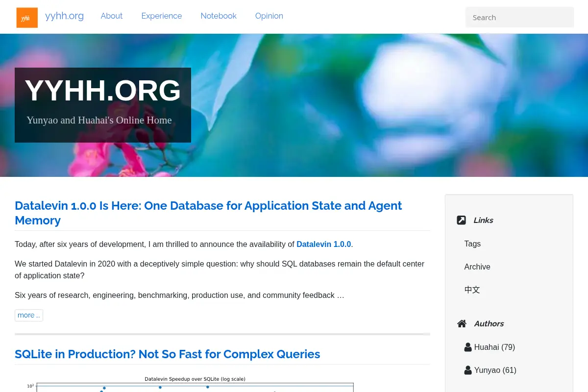Open the Tags link in the sidebar
This screenshot has height=392, width=588.
point(472,244)
